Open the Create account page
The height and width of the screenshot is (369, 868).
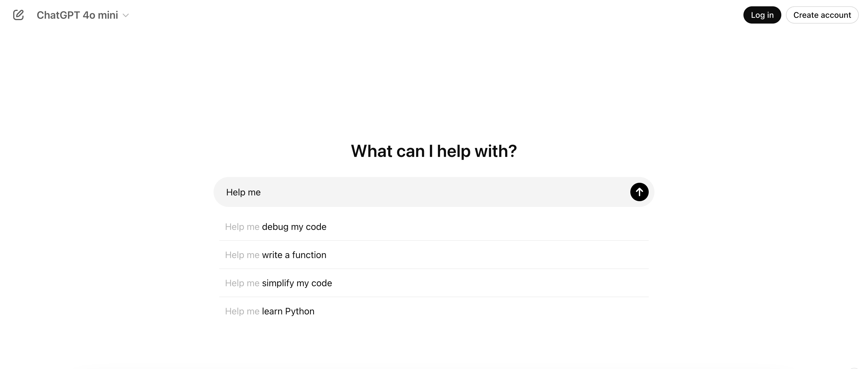[x=822, y=15]
